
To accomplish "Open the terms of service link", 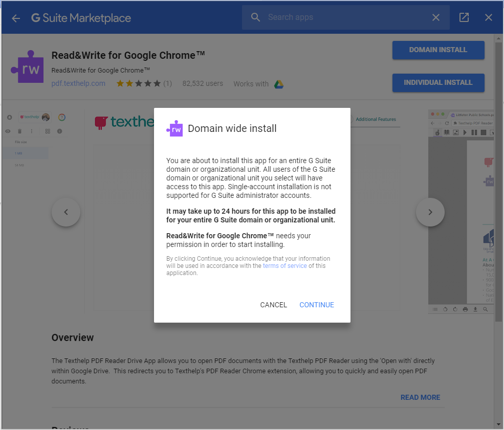I will coord(285,266).
